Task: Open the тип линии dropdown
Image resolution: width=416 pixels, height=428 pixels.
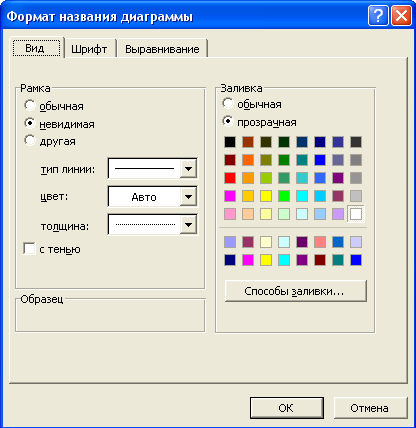Action: [x=188, y=169]
